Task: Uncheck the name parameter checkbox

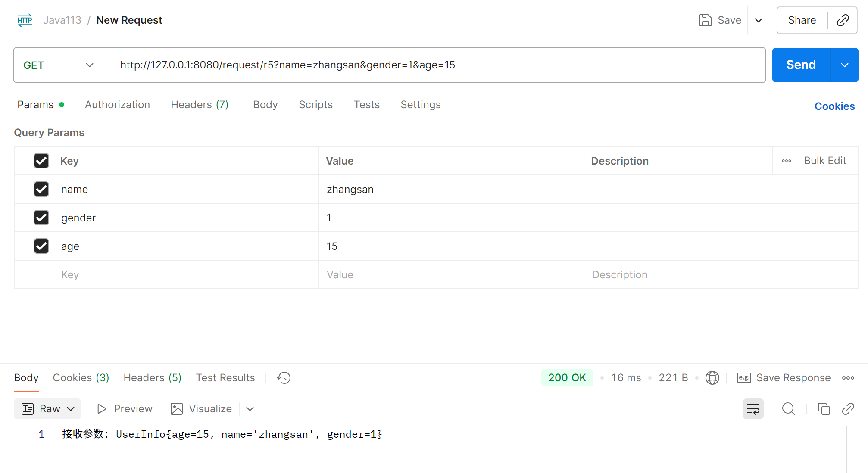Action: point(41,189)
